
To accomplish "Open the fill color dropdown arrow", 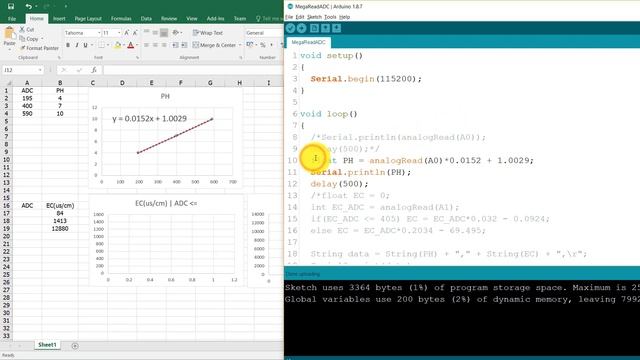I will 124,45.
